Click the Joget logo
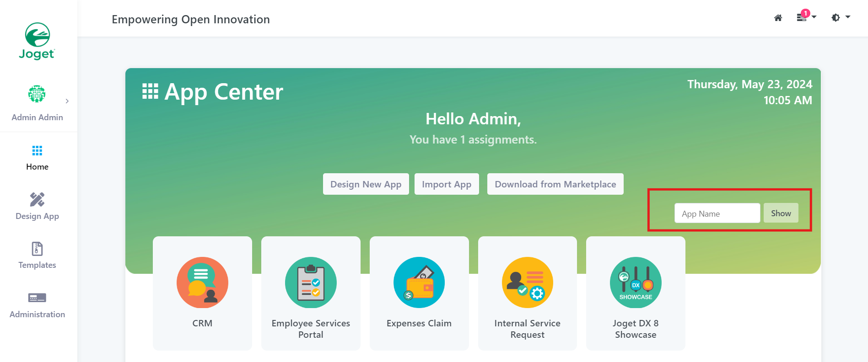Image resolution: width=868 pixels, height=362 pixels. (x=37, y=41)
